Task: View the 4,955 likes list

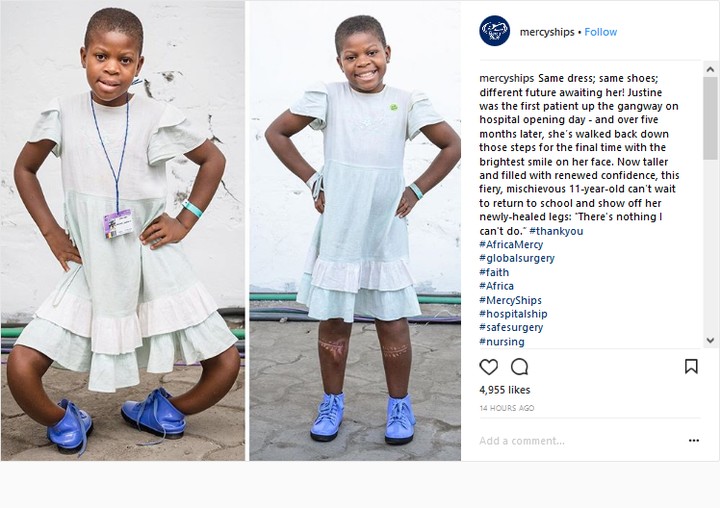Action: point(505,390)
